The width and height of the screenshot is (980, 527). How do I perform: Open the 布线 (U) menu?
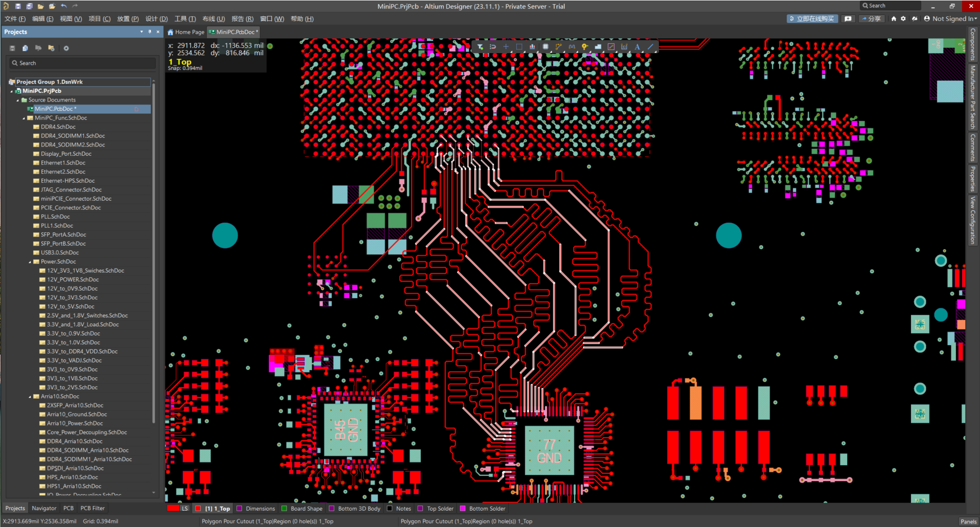(213, 19)
